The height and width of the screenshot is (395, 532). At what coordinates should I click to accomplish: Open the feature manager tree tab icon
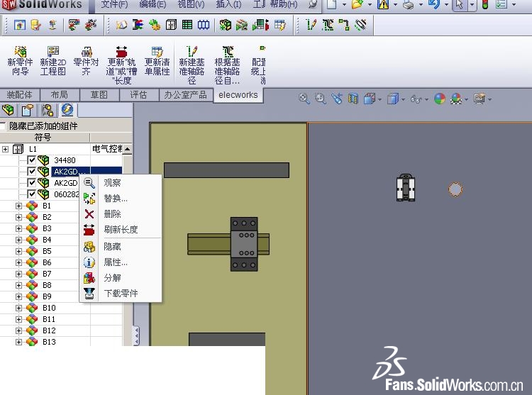[x=8, y=110]
